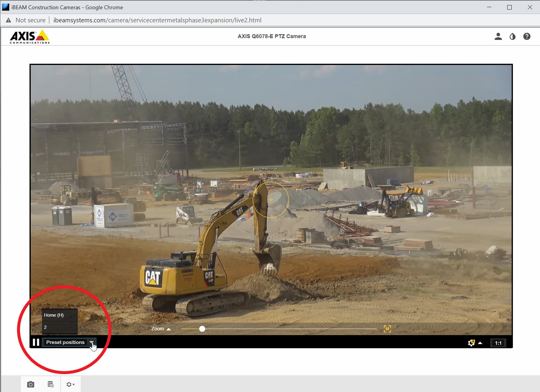Maximize the Chrome window

[509, 7]
